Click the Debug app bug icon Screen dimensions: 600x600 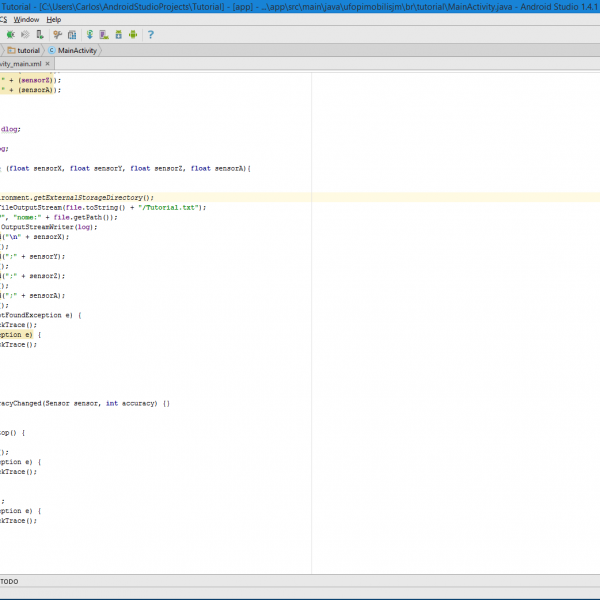pos(9,35)
